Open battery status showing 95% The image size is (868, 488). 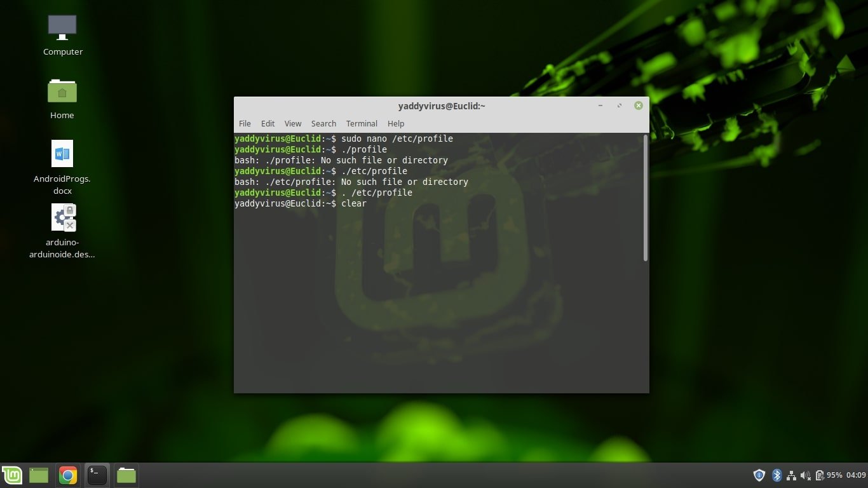click(x=829, y=475)
